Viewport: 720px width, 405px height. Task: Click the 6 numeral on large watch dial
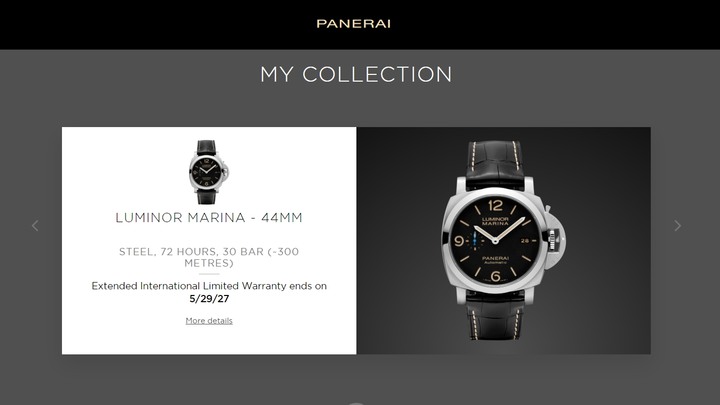point(495,276)
